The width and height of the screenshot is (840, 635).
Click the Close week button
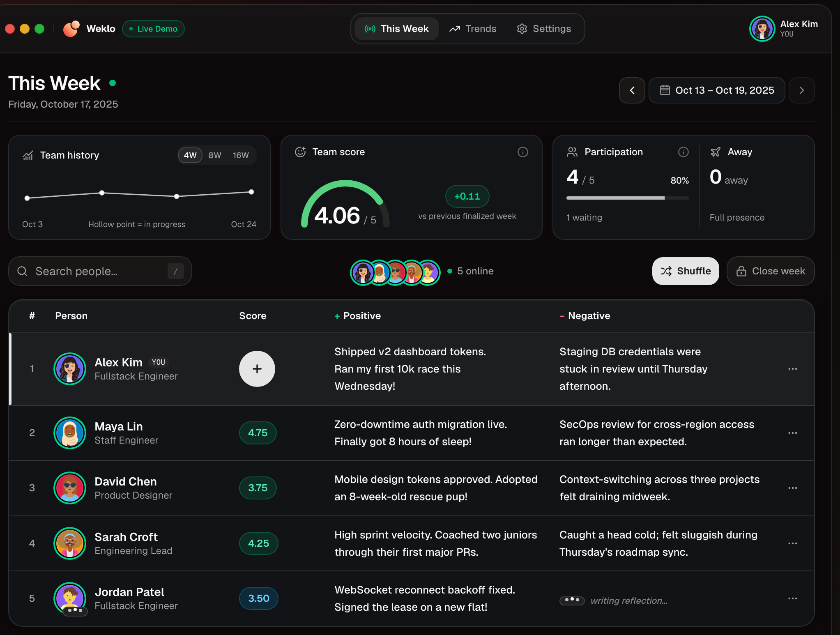[771, 271]
